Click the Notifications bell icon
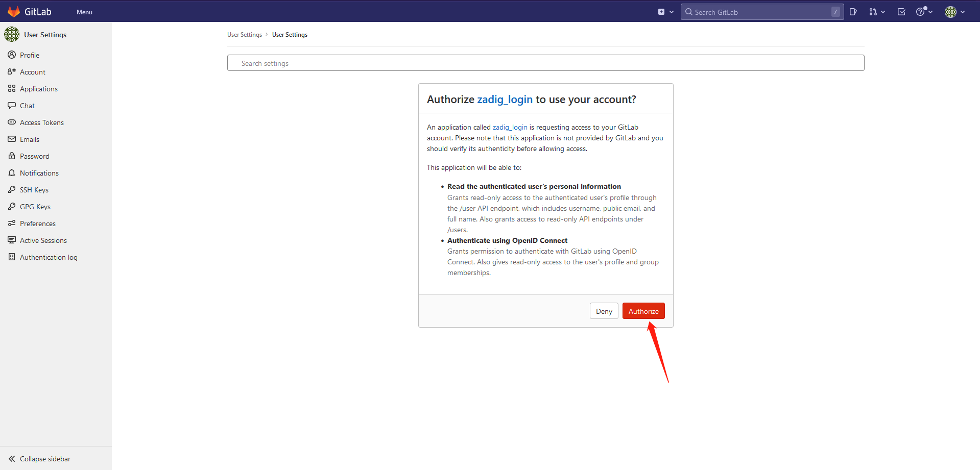This screenshot has width=980, height=470. pos(12,172)
